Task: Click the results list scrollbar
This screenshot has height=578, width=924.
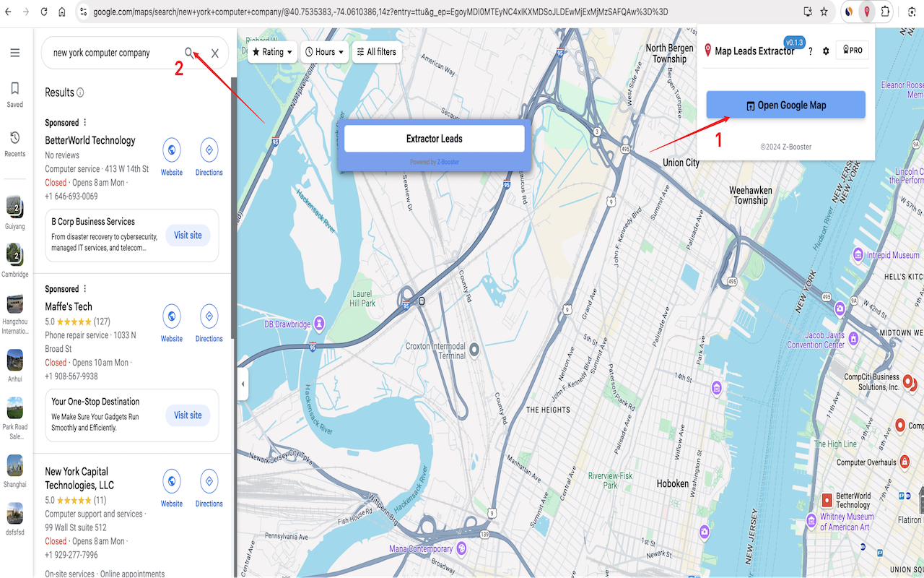Action: [x=233, y=208]
